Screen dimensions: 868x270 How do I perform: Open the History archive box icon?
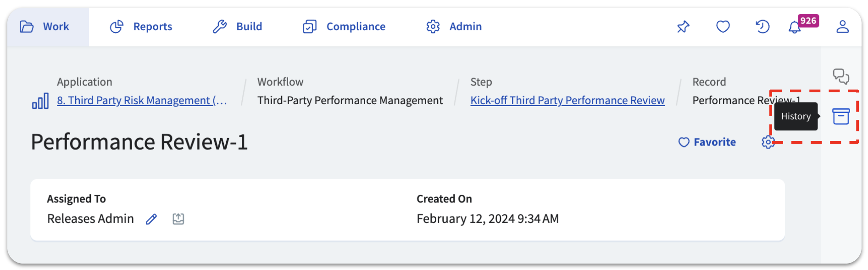click(841, 117)
